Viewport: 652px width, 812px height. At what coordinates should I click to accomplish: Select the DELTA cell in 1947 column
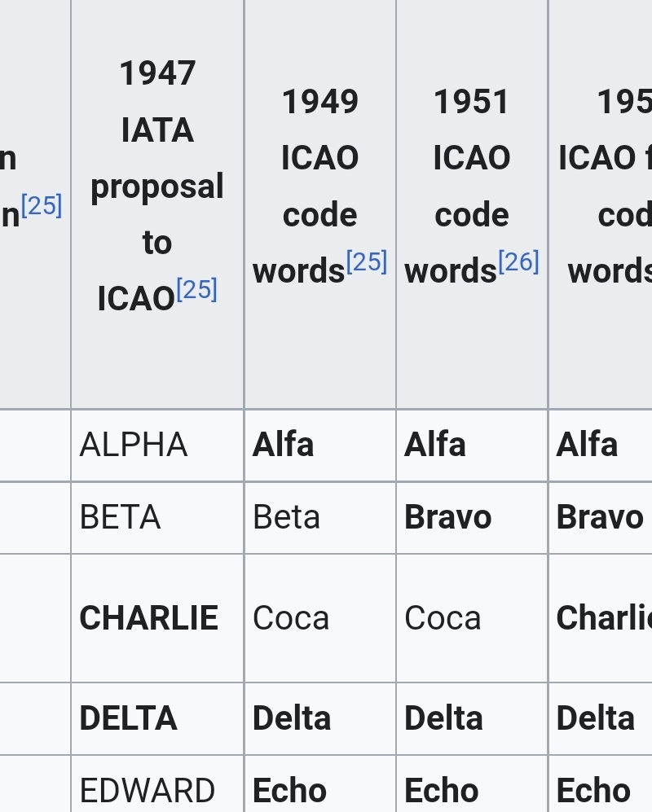[157, 718]
